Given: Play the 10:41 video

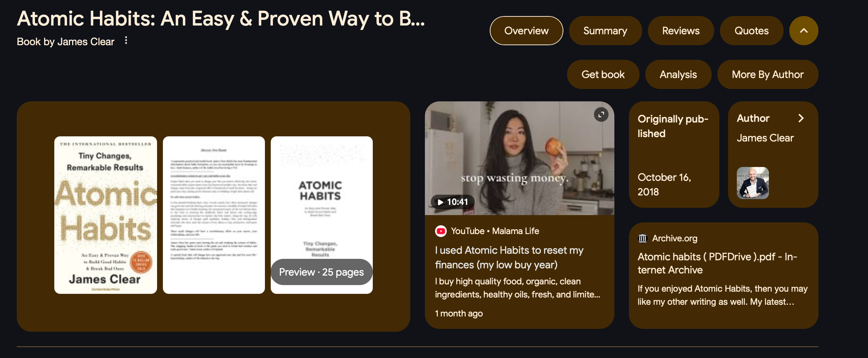Looking at the screenshot, I should click(x=453, y=202).
